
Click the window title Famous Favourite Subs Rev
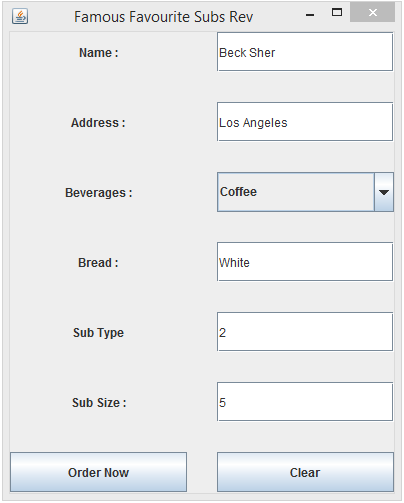point(163,17)
